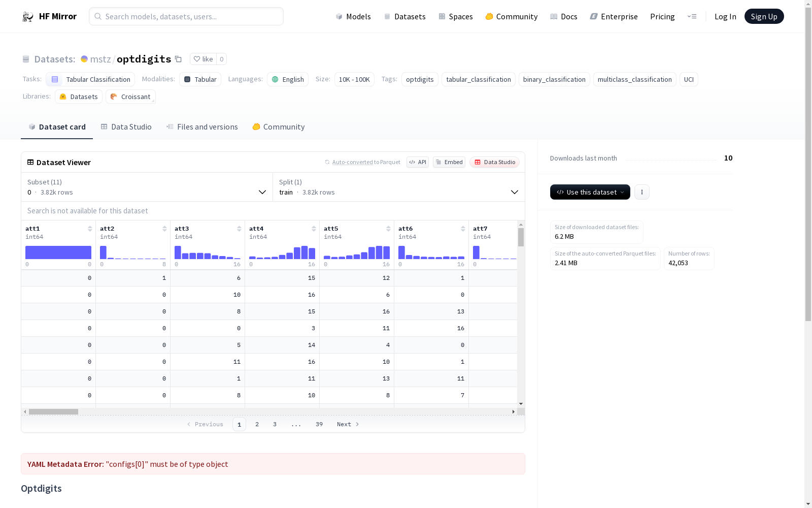Viewport: 812px width, 508px height.
Task: Open the more navigation menu icon
Action: tap(692, 16)
